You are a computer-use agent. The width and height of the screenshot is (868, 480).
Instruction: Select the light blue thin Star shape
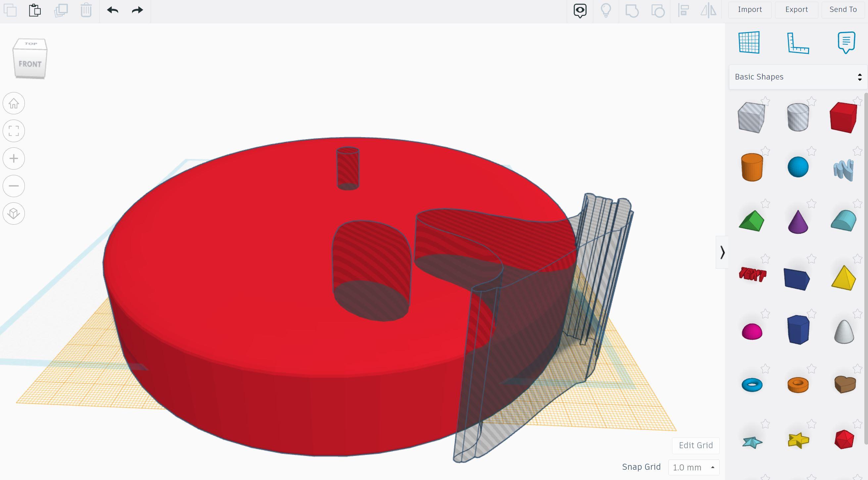tap(752, 442)
